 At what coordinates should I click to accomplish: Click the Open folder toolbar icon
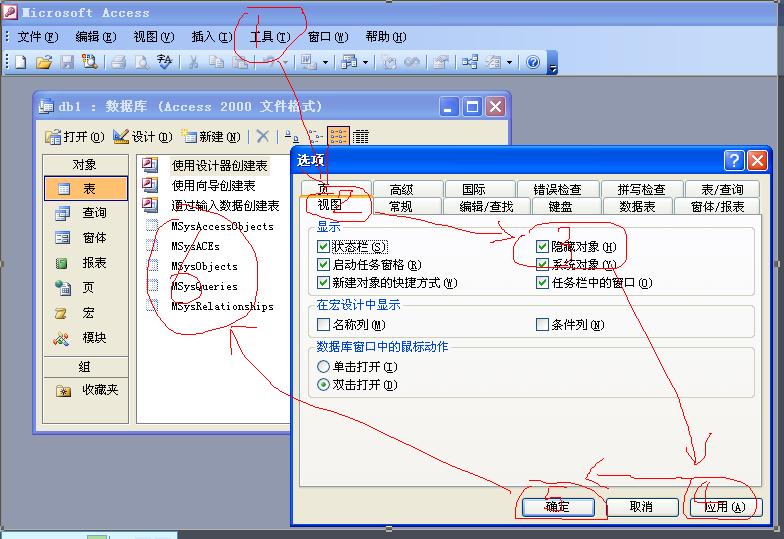[x=44, y=62]
